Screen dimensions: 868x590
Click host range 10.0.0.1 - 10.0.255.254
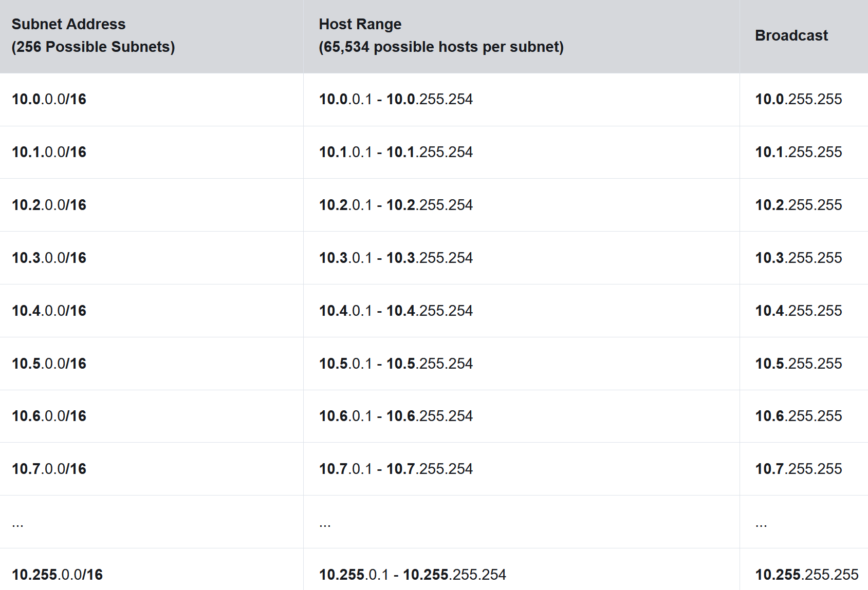coord(396,99)
